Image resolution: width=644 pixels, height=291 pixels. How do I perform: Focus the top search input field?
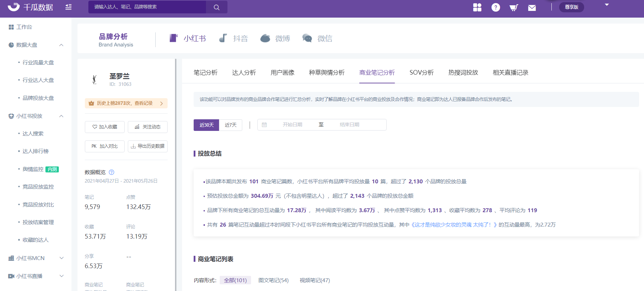147,7
